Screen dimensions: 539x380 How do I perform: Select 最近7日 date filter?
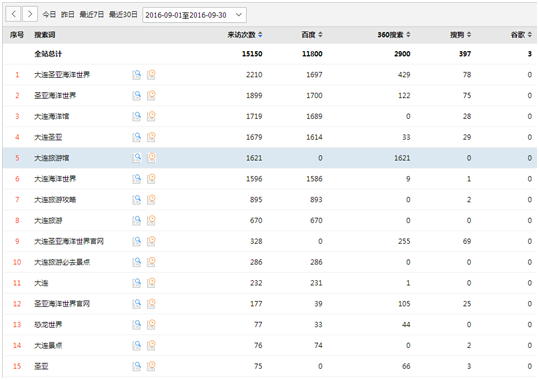coord(91,14)
